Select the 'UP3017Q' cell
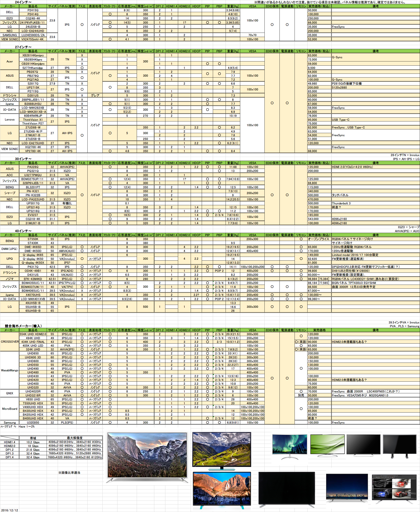This screenshot has height=512, width=420. pyautogui.click(x=33, y=203)
